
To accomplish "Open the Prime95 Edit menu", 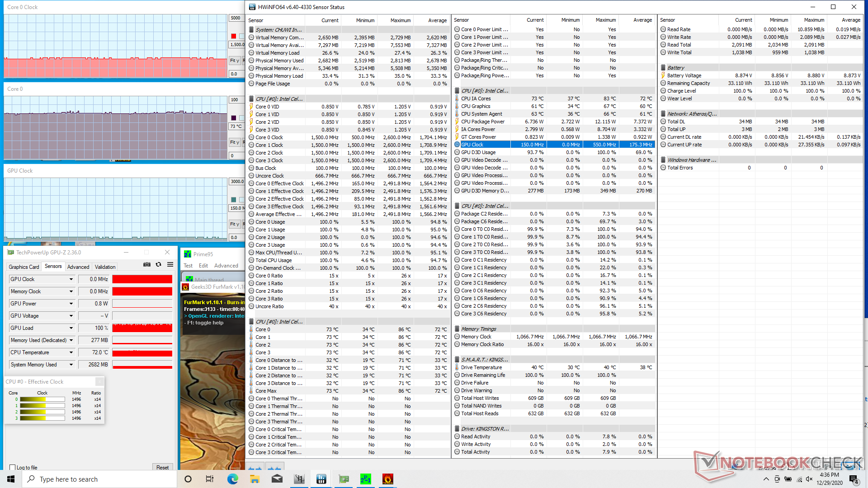I will coord(203,266).
